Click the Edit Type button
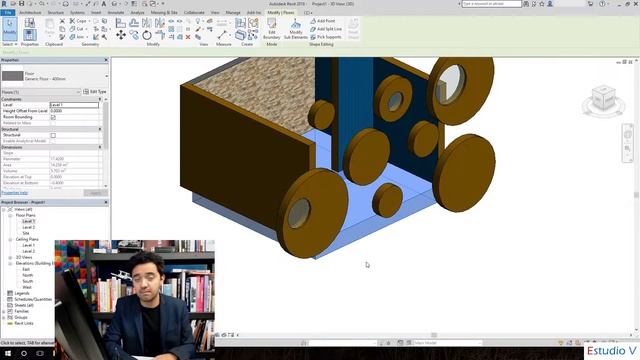 [95, 92]
